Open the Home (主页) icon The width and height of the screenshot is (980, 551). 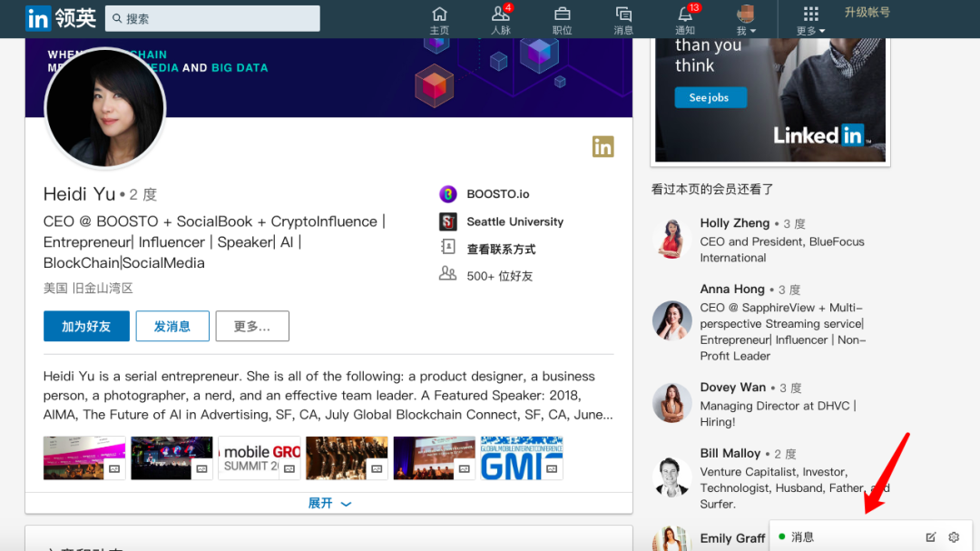point(439,20)
